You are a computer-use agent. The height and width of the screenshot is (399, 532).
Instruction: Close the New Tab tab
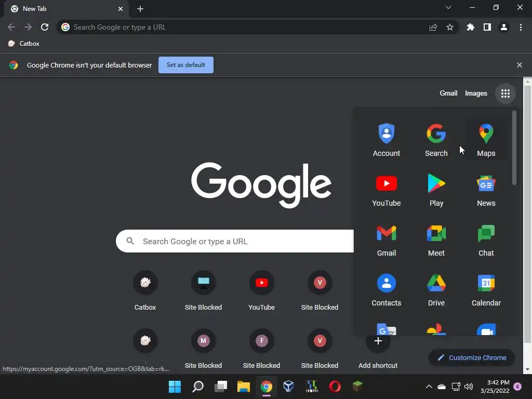121,9
